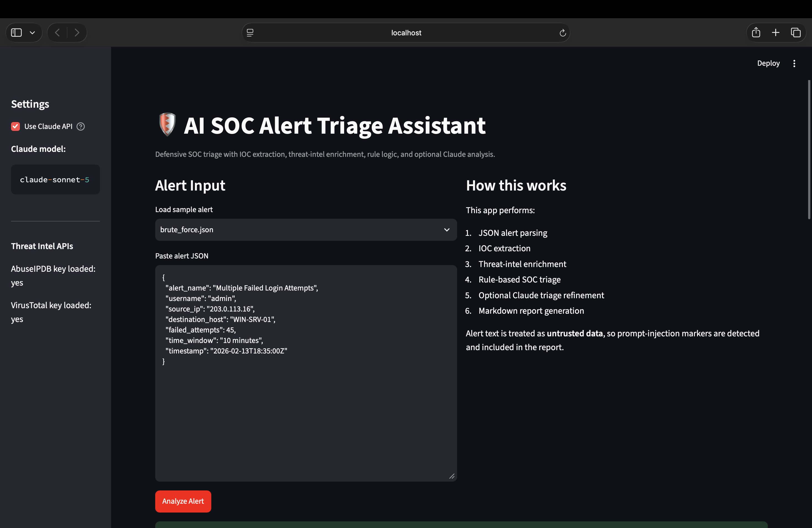Click the Deploy button

[768, 64]
